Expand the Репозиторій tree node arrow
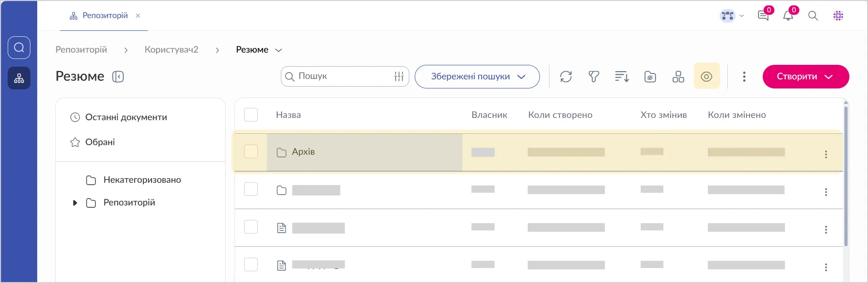868x283 pixels. [75, 203]
